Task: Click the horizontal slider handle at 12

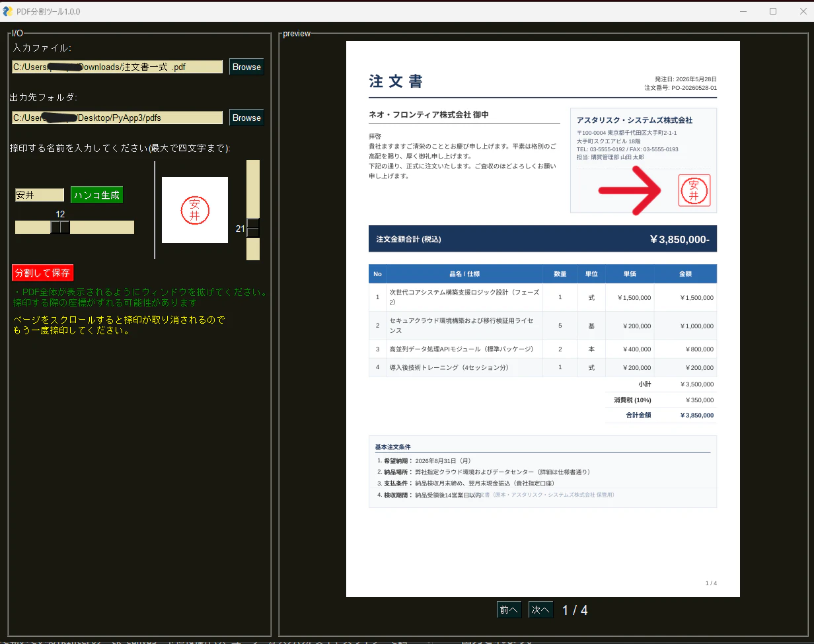Action: (x=60, y=227)
